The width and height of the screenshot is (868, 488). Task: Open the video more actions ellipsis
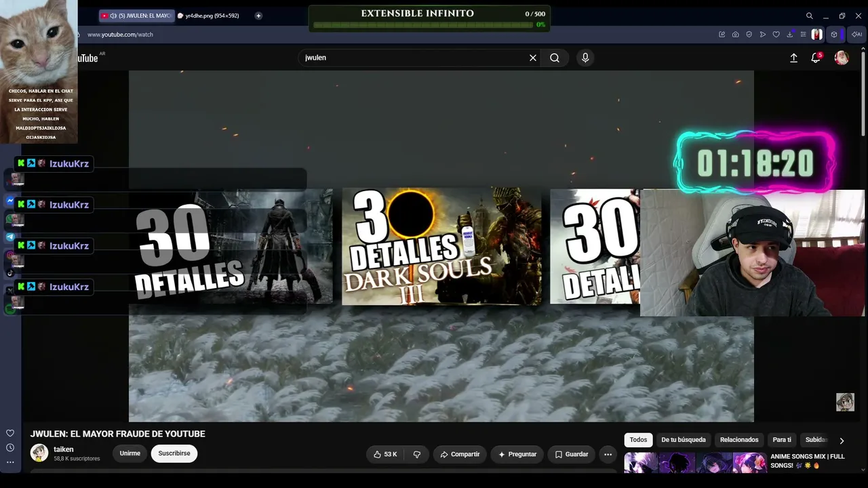click(608, 454)
